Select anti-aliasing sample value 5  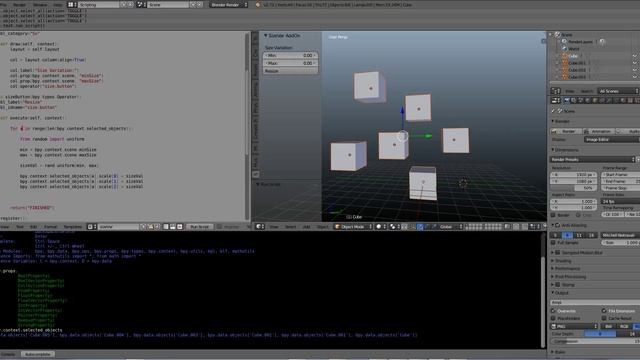click(556, 236)
